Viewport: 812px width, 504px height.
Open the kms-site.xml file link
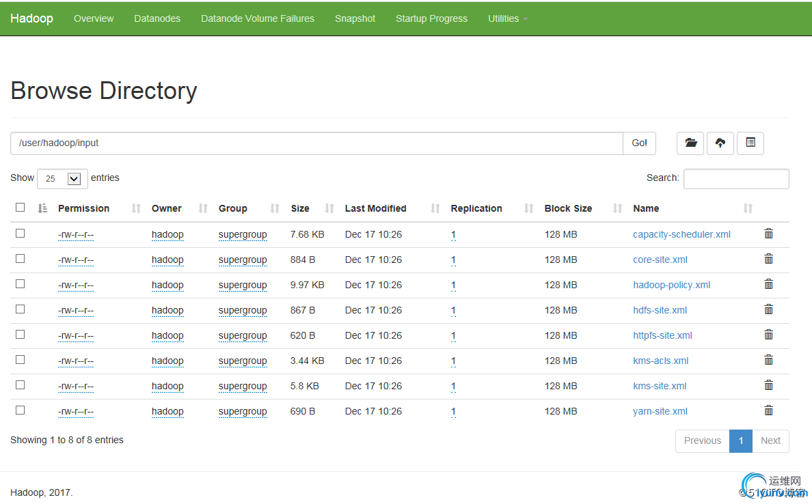tap(660, 386)
